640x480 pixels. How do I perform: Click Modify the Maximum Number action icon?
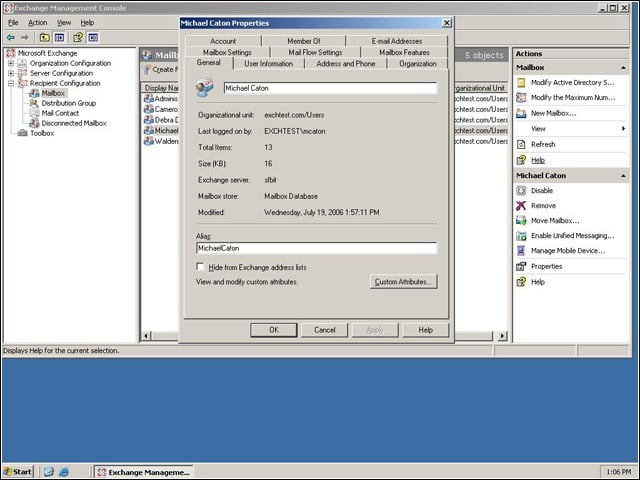pyautogui.click(x=521, y=98)
